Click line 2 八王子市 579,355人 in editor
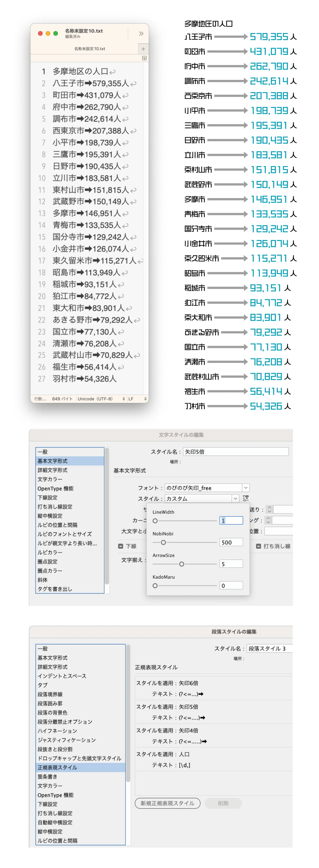The image size is (319, 868). pos(91,83)
